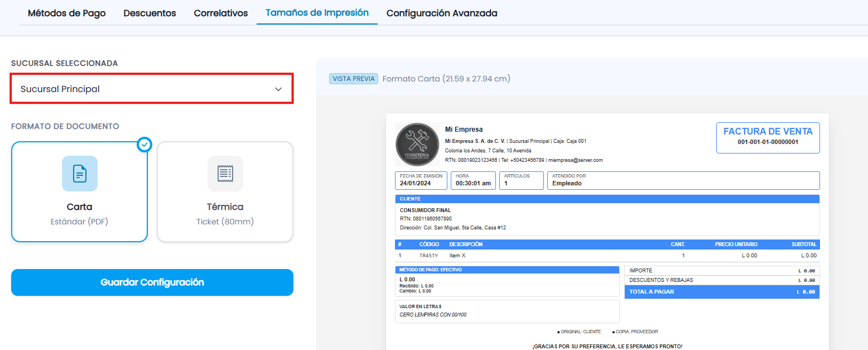Click the invoice number 001-001-01-00000001
This screenshot has height=350, width=868.
click(768, 142)
